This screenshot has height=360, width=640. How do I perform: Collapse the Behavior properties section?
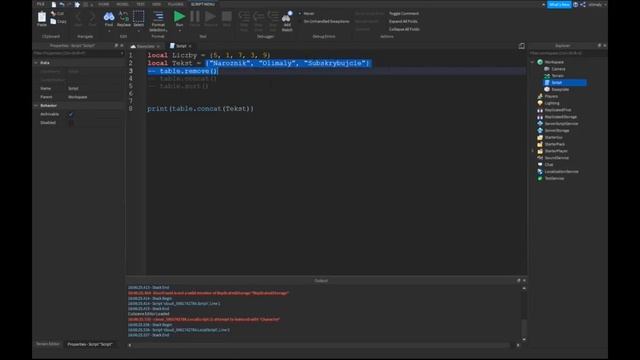tap(36, 106)
